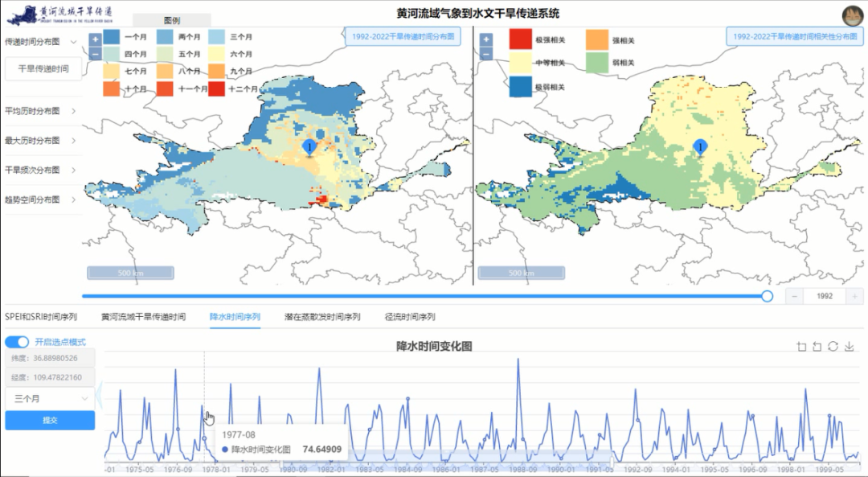Viewport: 868px width, 477px height.
Task: Decrease the year with the minus stepper
Action: (794, 296)
